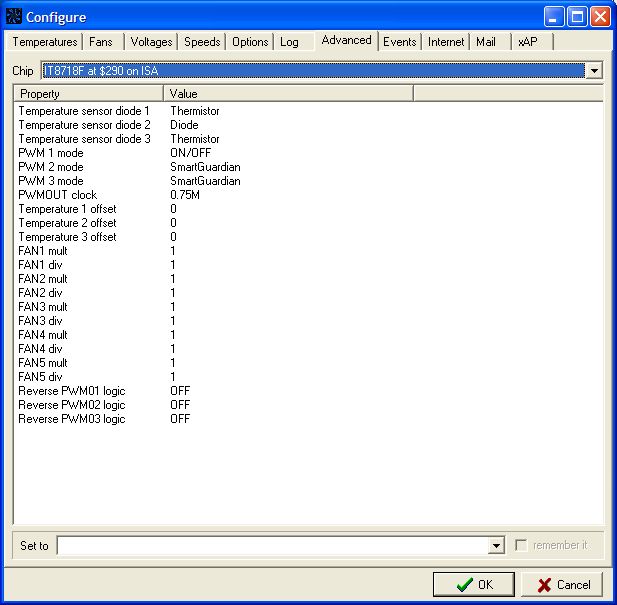Select Reverse PWM03 logic row
Image resolution: width=617 pixels, height=605 pixels.
[72, 419]
